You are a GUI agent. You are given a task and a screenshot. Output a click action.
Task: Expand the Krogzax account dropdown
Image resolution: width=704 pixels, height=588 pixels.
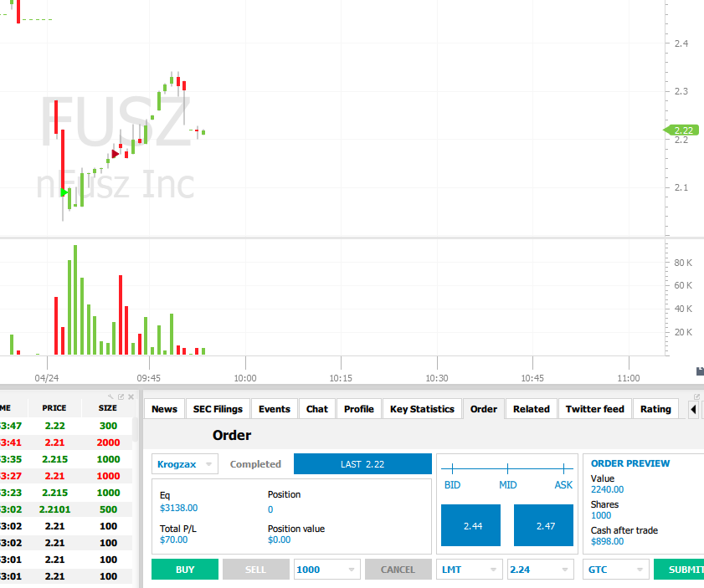[x=184, y=463]
